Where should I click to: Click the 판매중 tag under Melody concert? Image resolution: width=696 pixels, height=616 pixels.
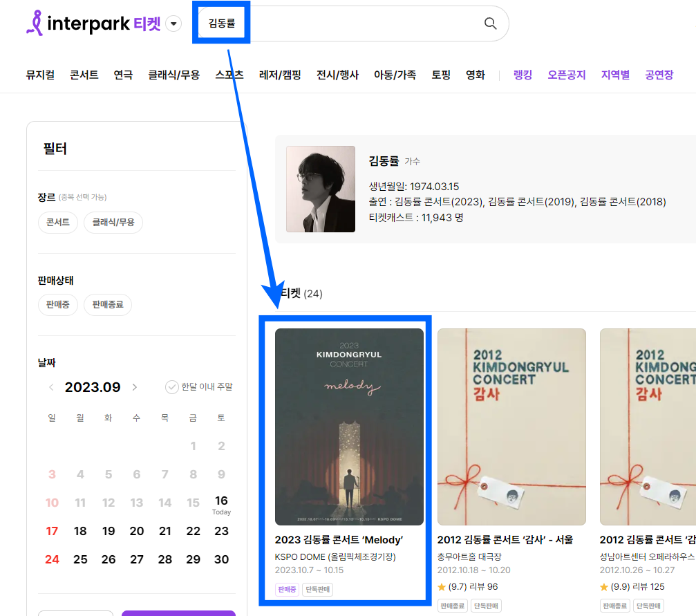287,589
